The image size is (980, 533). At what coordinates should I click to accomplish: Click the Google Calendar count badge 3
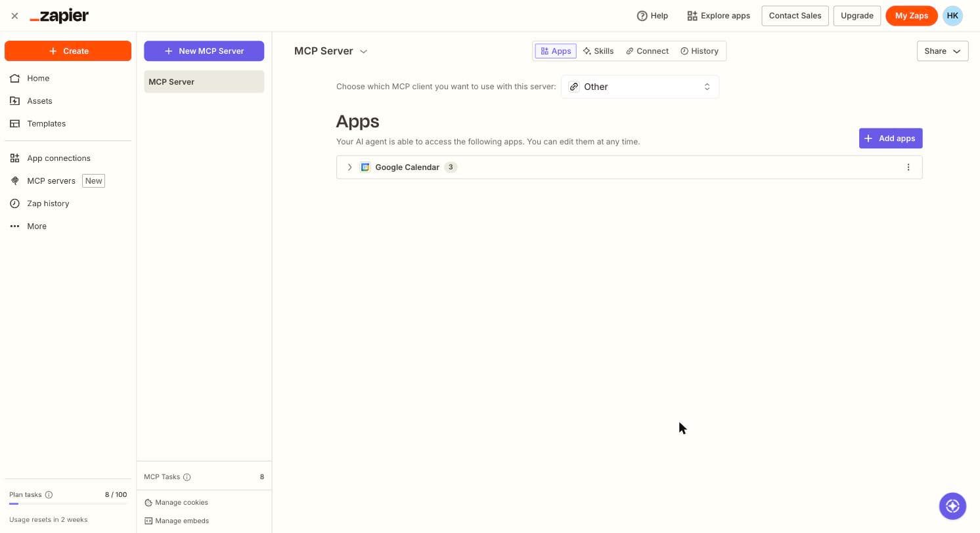(451, 167)
